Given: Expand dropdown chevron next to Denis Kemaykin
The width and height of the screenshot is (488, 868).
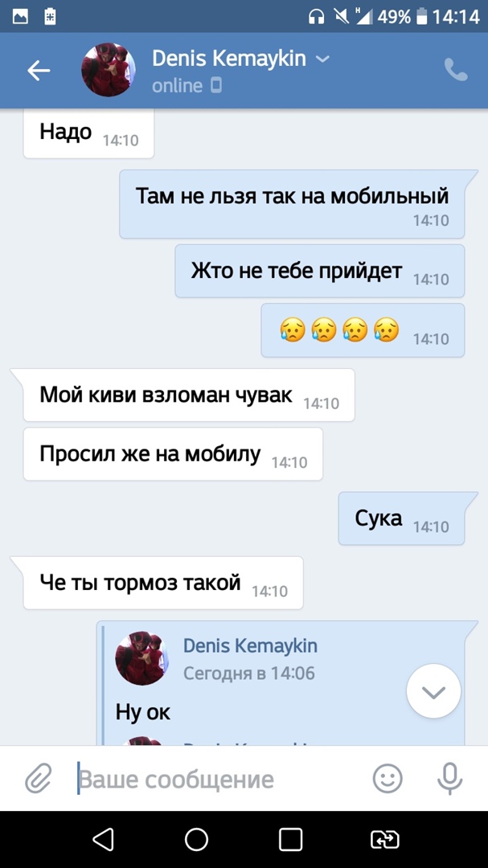Looking at the screenshot, I should click(x=322, y=59).
